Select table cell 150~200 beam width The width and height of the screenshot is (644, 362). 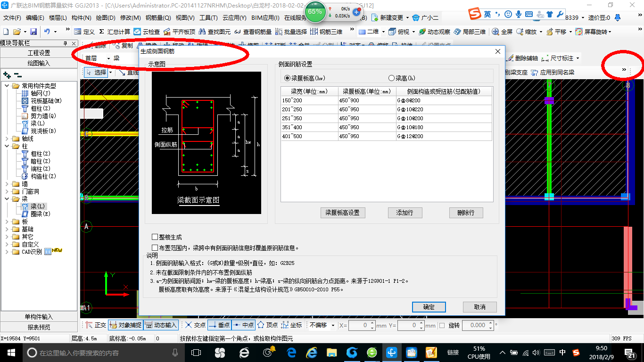[x=309, y=100]
